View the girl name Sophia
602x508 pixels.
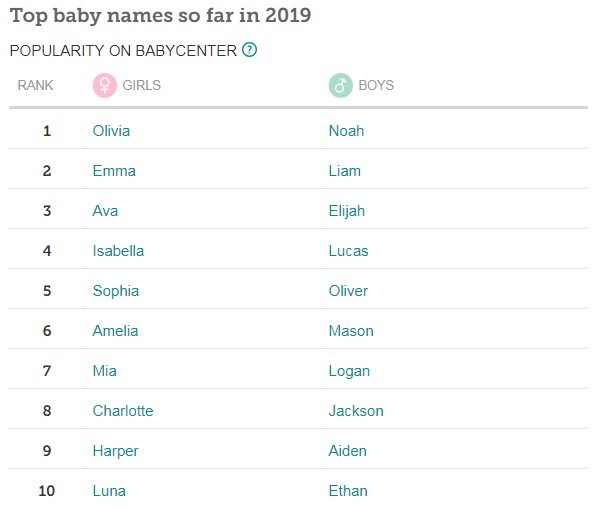(x=116, y=291)
